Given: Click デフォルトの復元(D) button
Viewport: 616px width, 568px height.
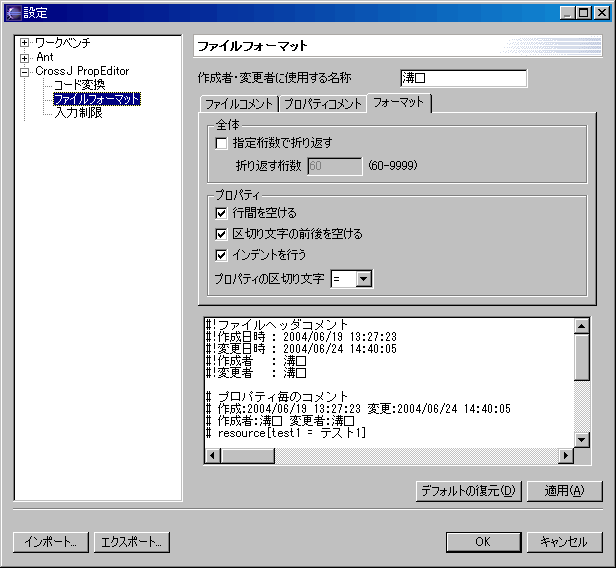Looking at the screenshot, I should (x=468, y=491).
